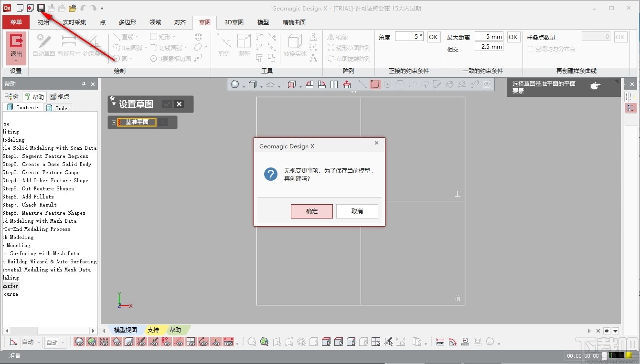Open the 菜单 menu

(15, 22)
